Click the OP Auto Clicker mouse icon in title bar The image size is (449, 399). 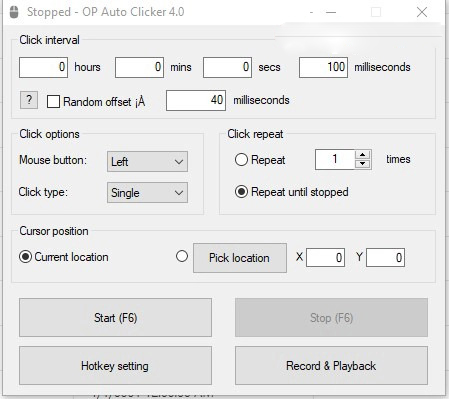tap(14, 12)
